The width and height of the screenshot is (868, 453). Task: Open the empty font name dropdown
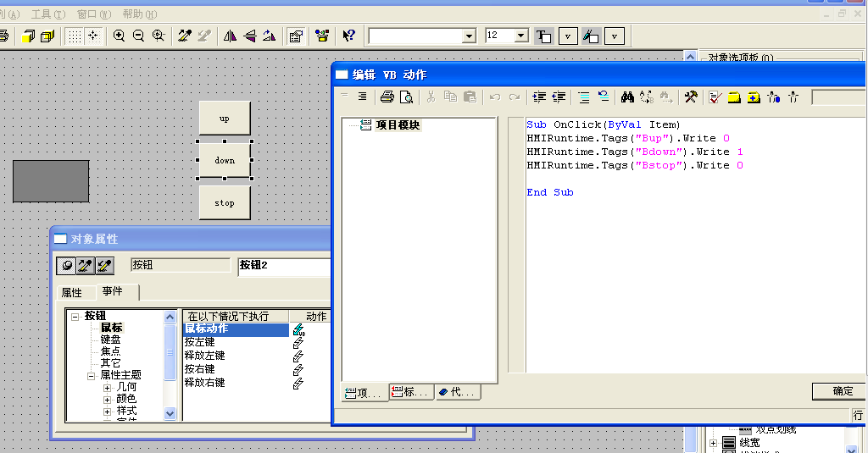tap(469, 36)
